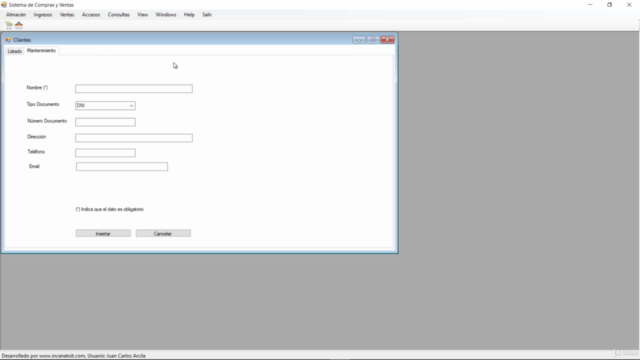Minimize the main application window
This screenshot has height=360, width=640.
(590, 5)
